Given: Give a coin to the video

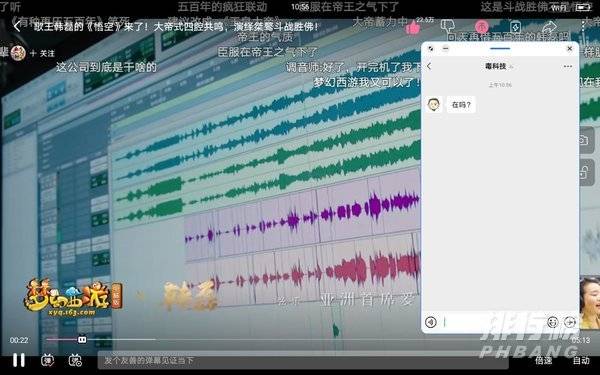Looking at the screenshot, I should 481,27.
